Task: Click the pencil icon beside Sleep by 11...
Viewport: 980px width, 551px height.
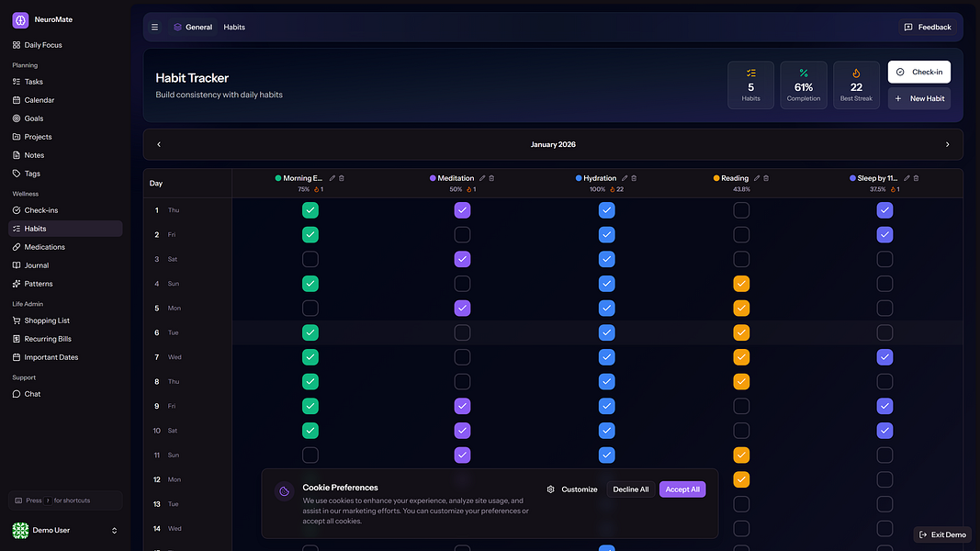Action: 907,178
